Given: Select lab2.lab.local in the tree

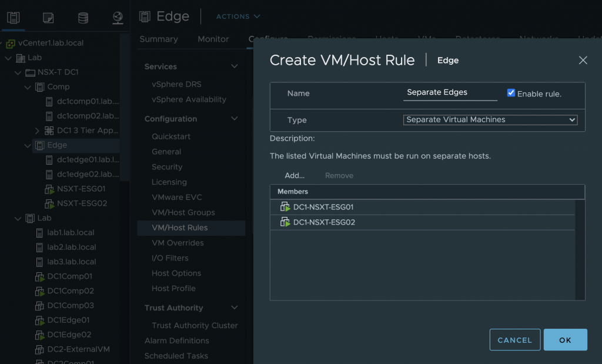Looking at the screenshot, I should point(71,248).
